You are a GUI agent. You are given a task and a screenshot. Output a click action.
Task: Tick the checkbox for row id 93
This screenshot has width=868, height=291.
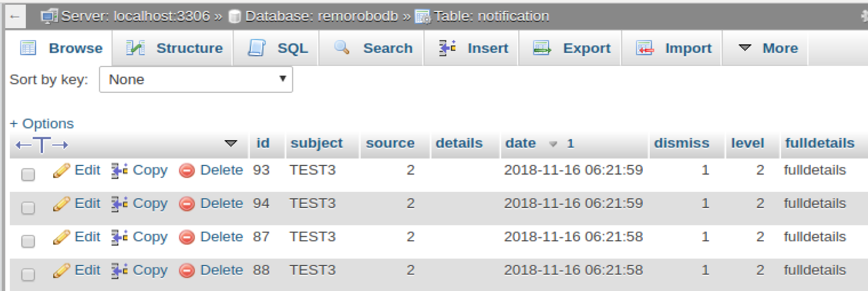tap(28, 174)
